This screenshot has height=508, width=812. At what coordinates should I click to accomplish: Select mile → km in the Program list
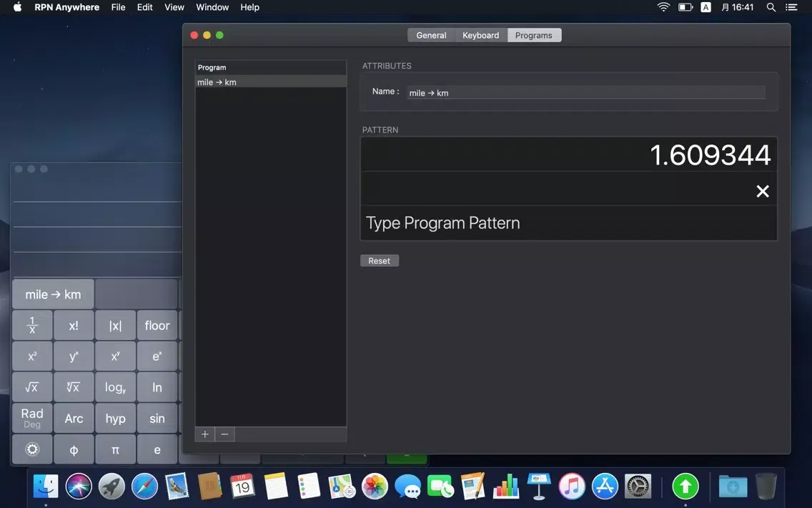(271, 82)
